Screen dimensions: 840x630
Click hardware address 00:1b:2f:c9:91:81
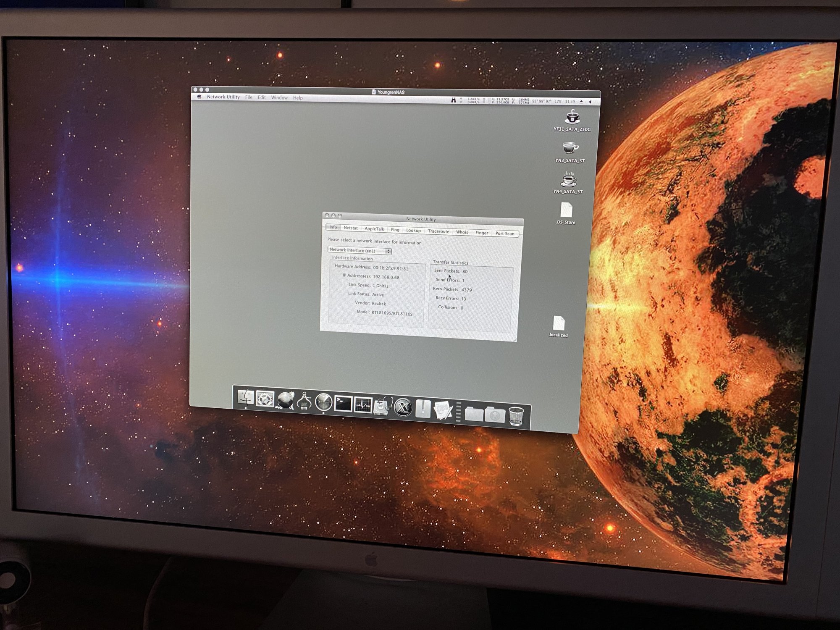[x=390, y=268]
